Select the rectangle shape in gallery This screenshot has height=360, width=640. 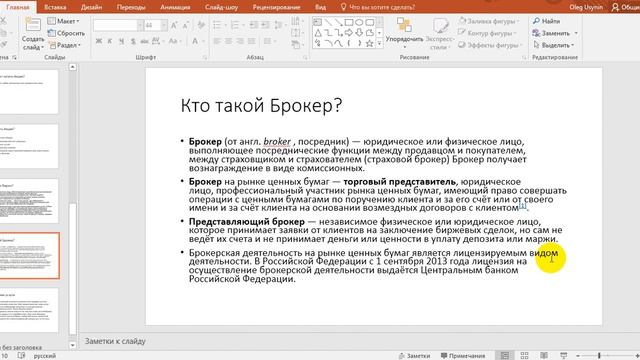point(349,22)
